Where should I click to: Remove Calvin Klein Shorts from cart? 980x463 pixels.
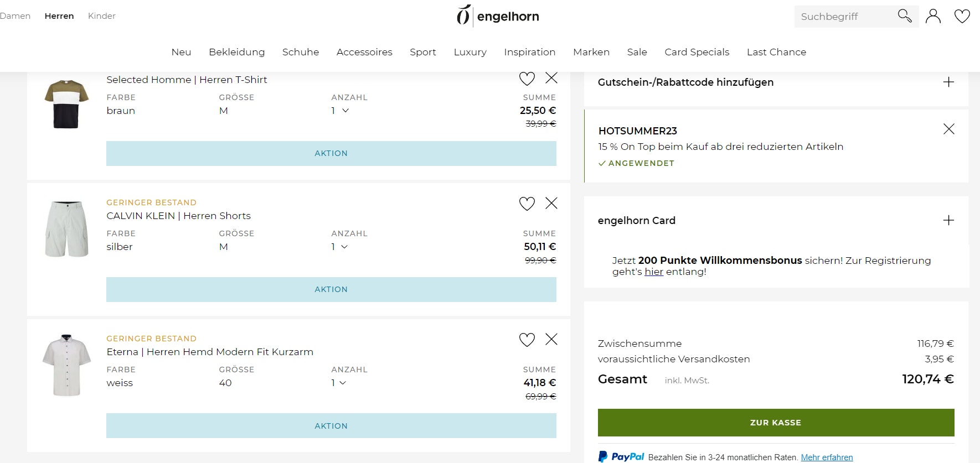click(x=551, y=203)
